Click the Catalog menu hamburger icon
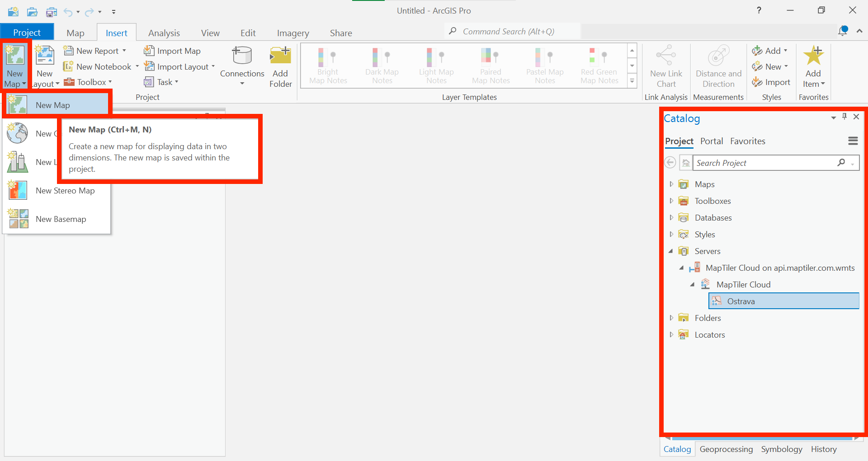This screenshot has width=868, height=461. tap(853, 141)
